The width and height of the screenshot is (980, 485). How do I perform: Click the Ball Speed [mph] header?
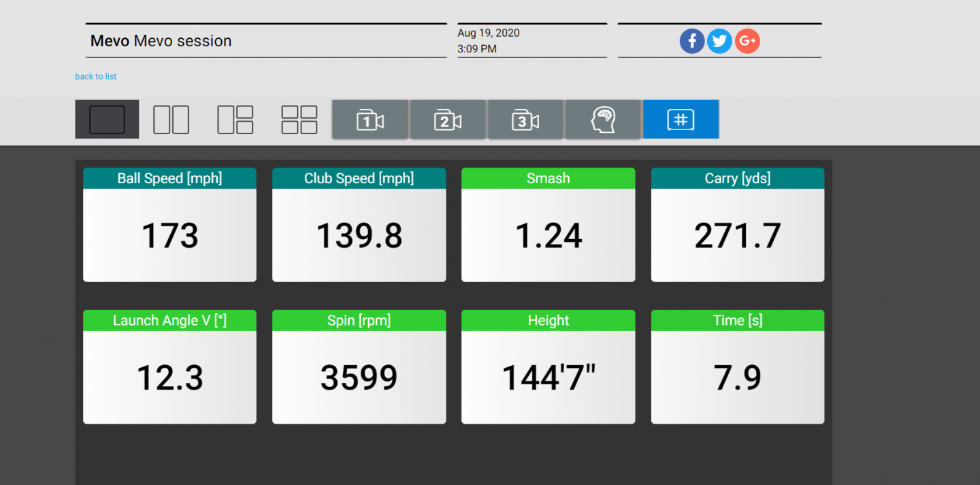click(169, 178)
